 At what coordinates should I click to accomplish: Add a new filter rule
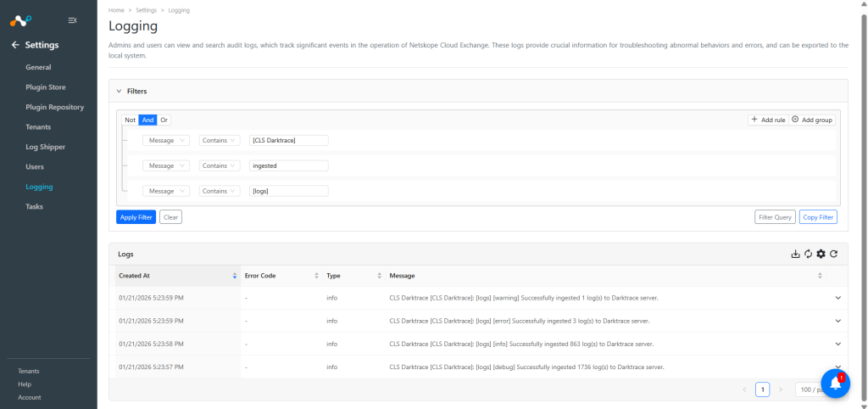tap(768, 120)
